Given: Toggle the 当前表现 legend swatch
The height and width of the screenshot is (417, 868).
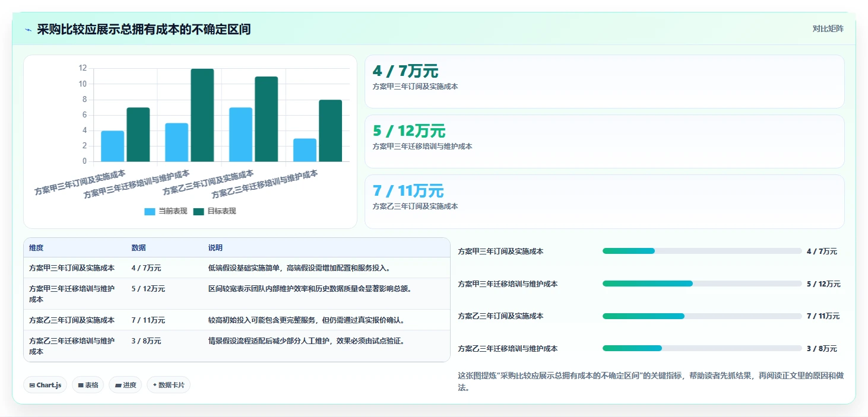Looking at the screenshot, I should click(150, 212).
